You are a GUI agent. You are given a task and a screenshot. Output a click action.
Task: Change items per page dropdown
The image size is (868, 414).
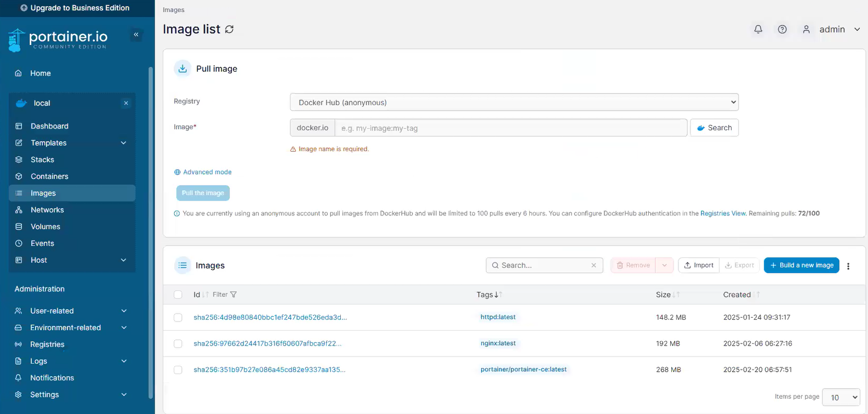coord(841,398)
